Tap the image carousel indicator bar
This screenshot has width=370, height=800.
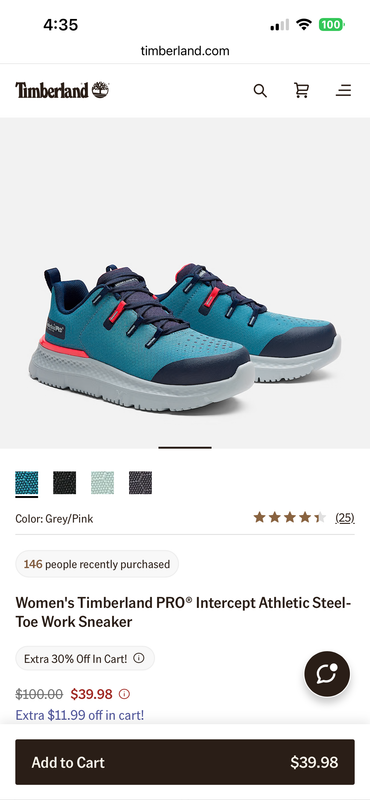[185, 447]
